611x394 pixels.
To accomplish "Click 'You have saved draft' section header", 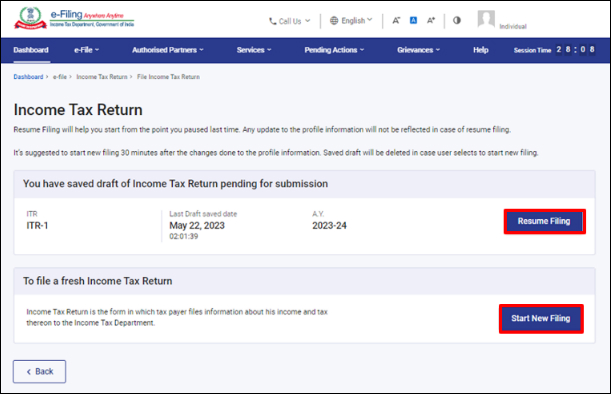I will 175,184.
